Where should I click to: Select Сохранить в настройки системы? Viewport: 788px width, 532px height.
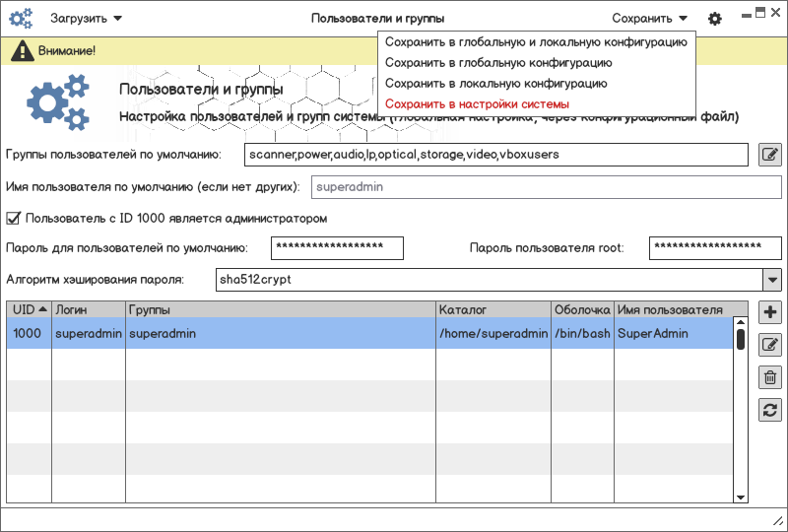[x=477, y=103]
